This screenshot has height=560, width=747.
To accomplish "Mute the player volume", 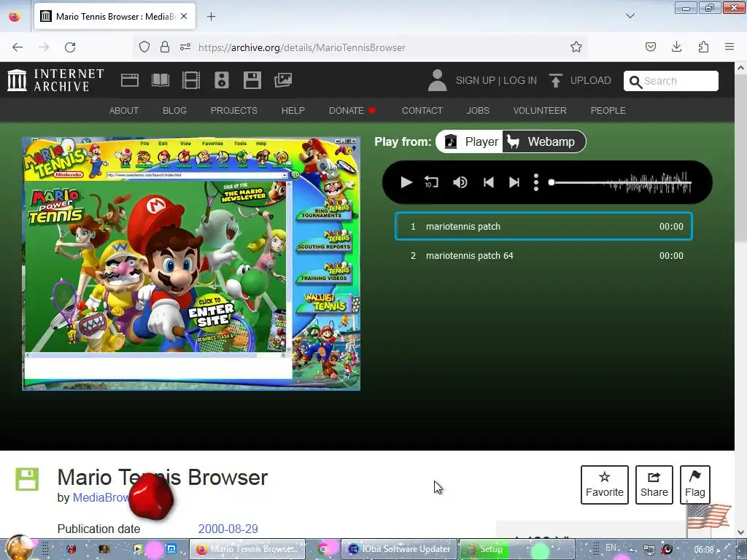I will 460,182.
